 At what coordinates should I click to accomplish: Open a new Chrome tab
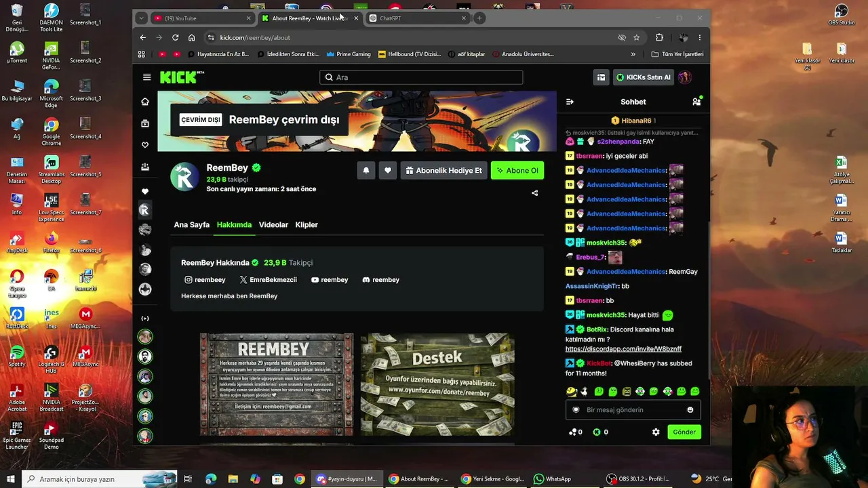(479, 18)
